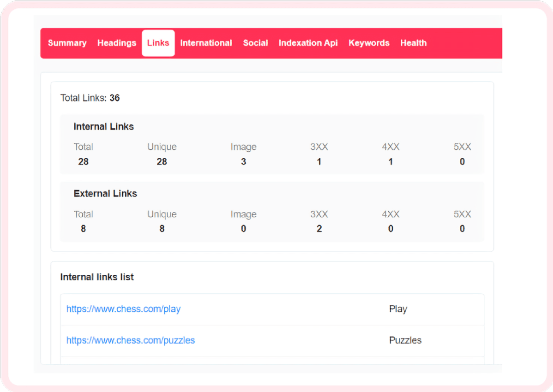This screenshot has width=553, height=392.
Task: Open the chess.com/play internal link
Action: tap(123, 309)
